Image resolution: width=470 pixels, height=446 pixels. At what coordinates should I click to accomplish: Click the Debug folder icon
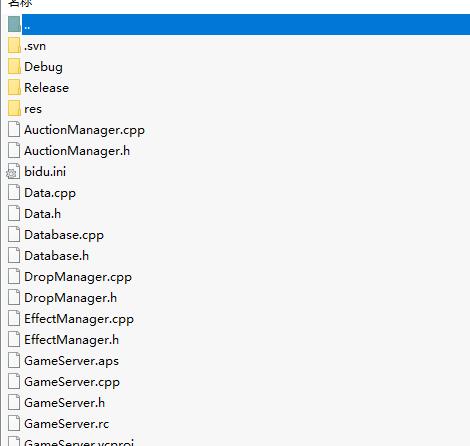coord(14,66)
